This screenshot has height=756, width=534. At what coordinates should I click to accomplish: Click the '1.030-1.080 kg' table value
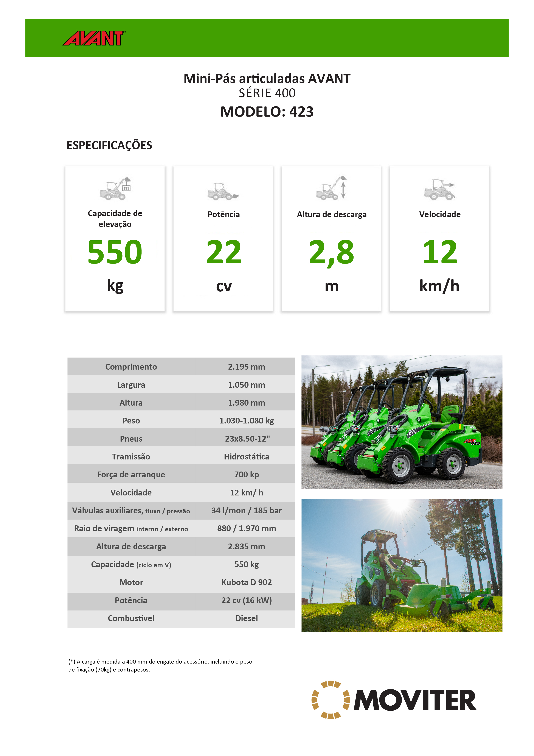coord(246,421)
